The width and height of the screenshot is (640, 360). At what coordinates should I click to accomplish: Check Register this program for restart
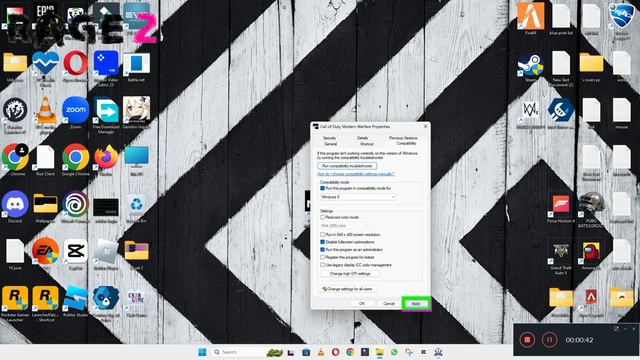(322, 257)
